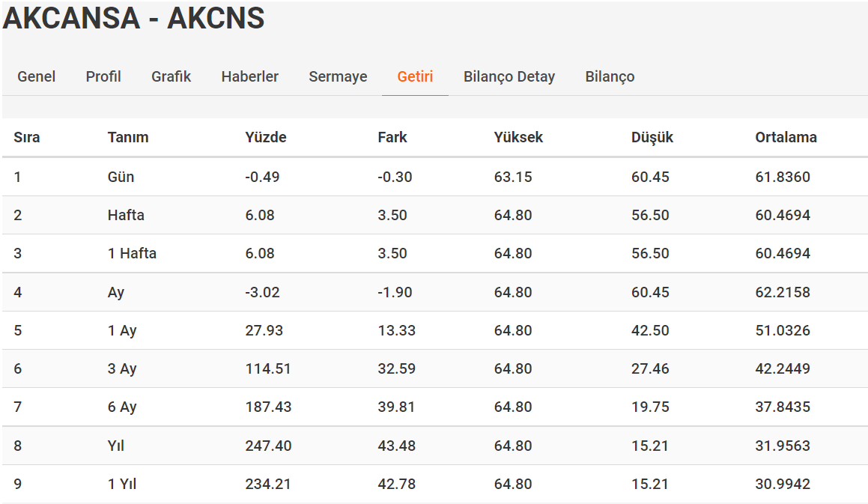868x504 pixels.
Task: Click the Fark column header
Action: point(392,137)
